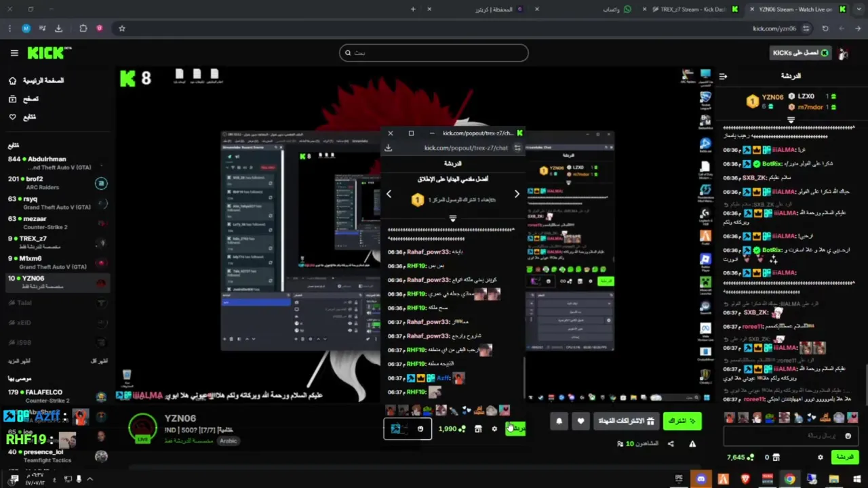
Task: Click YZN06 streamer avatar with LIVE badge
Action: tap(143, 428)
